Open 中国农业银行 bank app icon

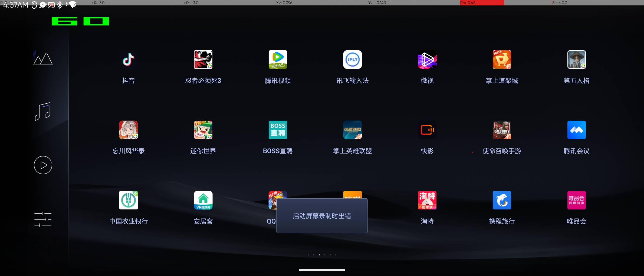[129, 200]
